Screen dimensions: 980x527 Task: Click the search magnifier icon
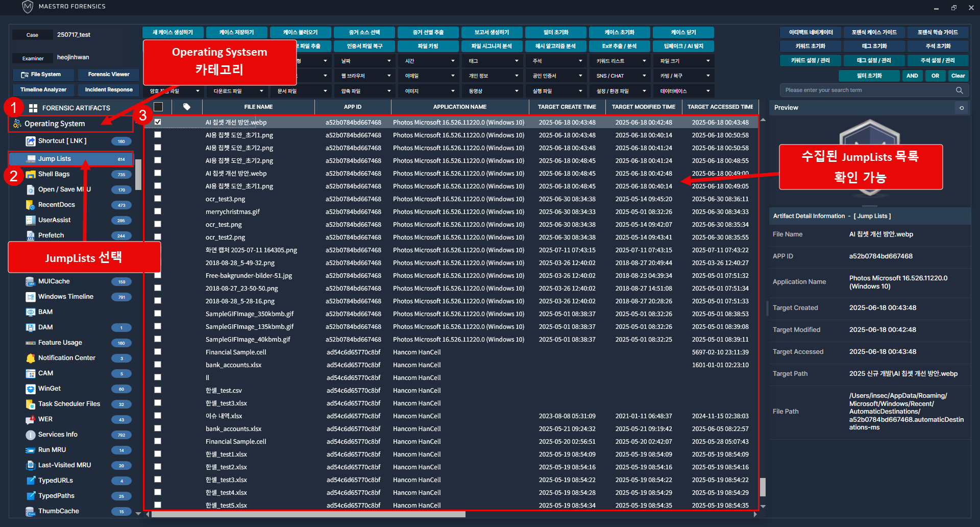pyautogui.click(x=959, y=90)
